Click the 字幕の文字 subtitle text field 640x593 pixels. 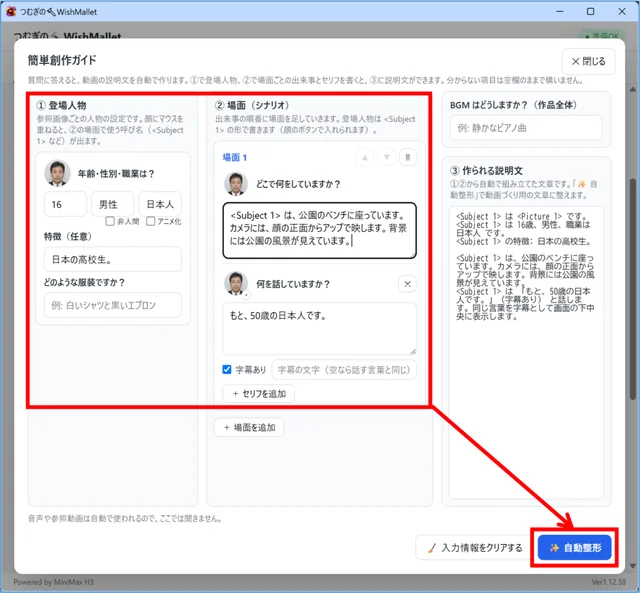(x=344, y=370)
